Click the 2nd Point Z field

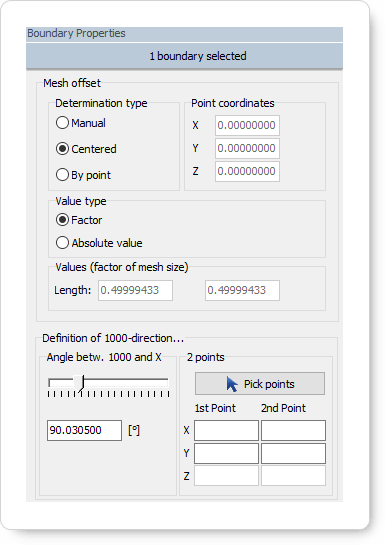pyautogui.click(x=293, y=475)
